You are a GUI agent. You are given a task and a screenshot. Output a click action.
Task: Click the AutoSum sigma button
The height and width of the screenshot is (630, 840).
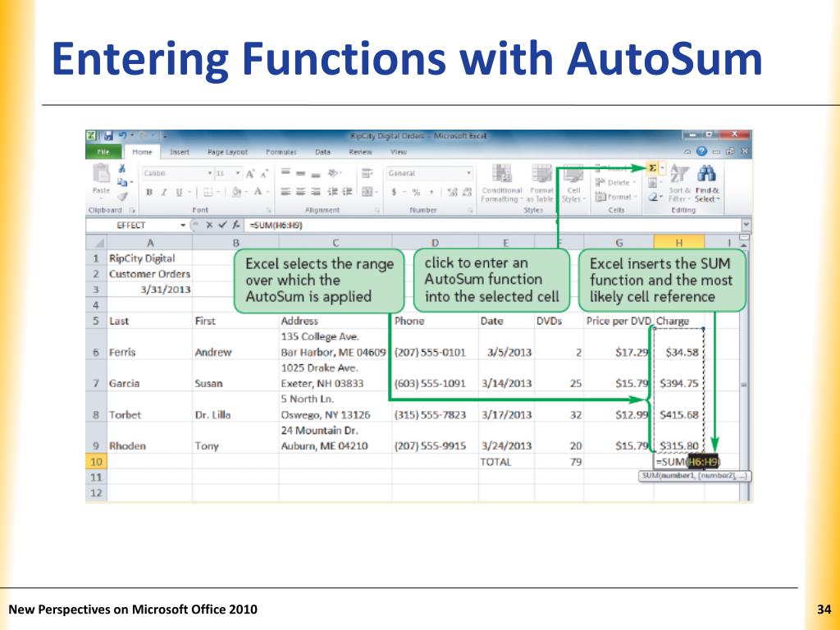pyautogui.click(x=652, y=168)
